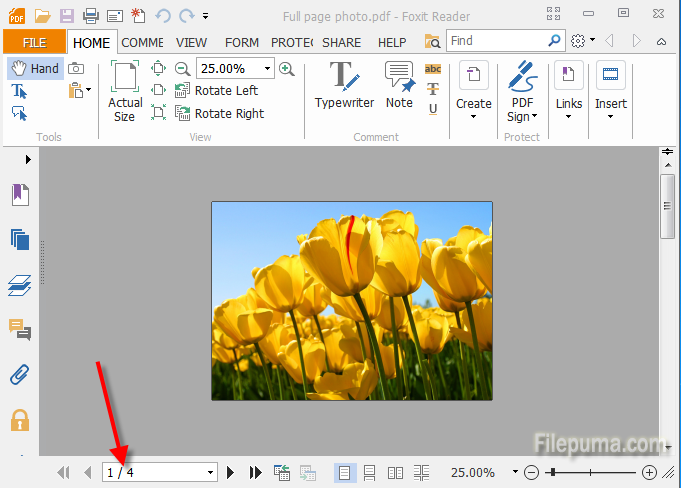Open the PDF Sign tool
This screenshot has height=488, width=681.
click(521, 90)
